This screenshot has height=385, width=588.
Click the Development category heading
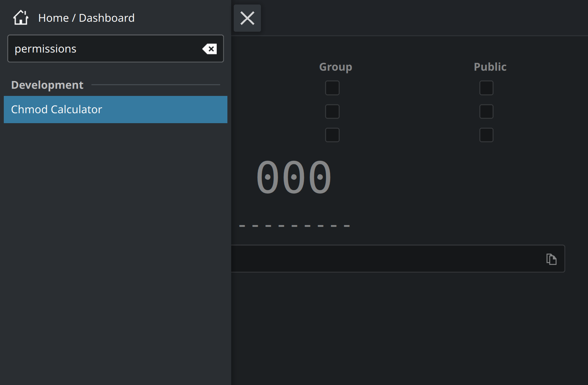pos(47,85)
